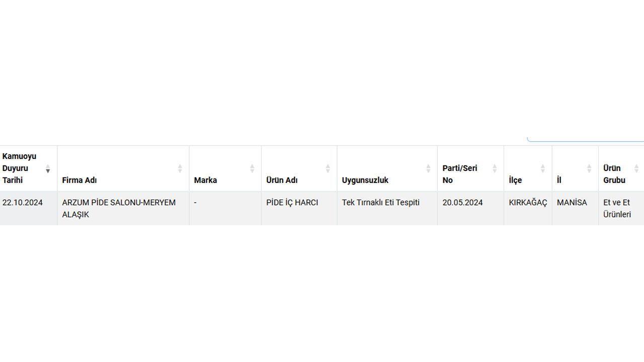The image size is (644, 362).
Task: Select the ARZUM PİDE SALONU-MERYEM ALAŞIK cell
Action: [119, 208]
